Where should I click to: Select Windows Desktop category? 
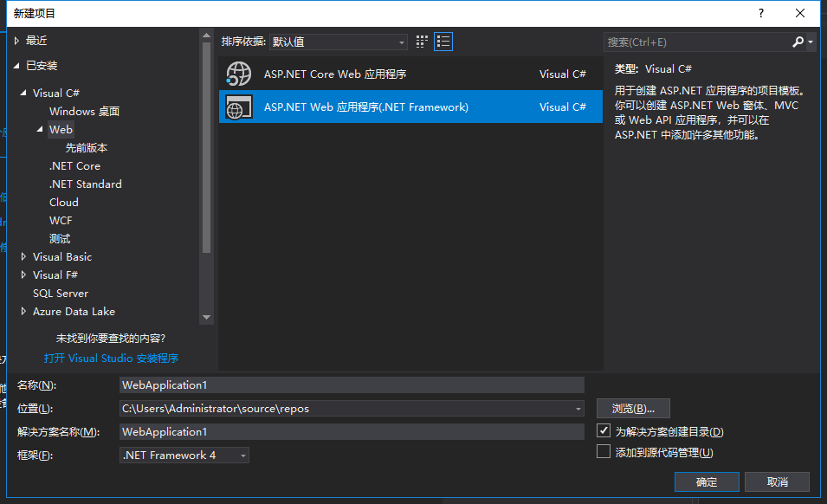84,111
